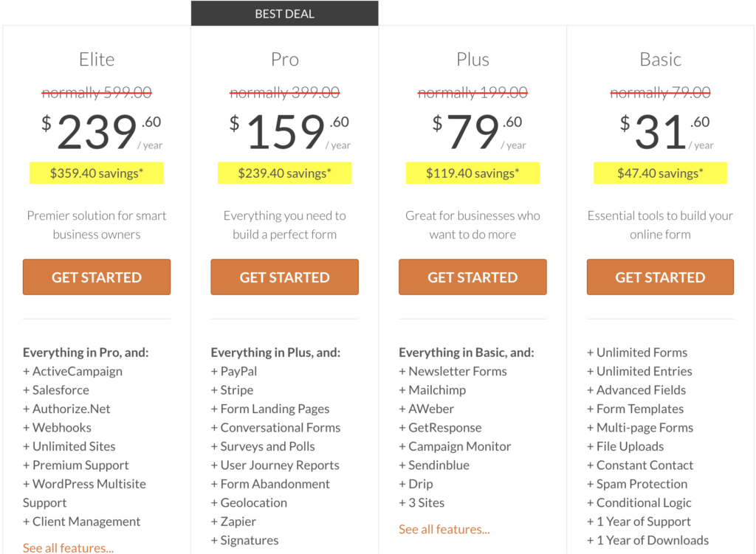Open the Elite plan's See all features link
This screenshot has height=554, width=756.
pyautogui.click(x=68, y=547)
